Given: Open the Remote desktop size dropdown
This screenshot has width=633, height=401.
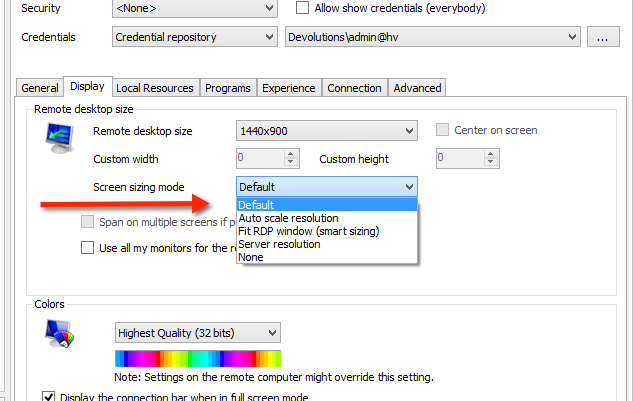Looking at the screenshot, I should (326, 131).
